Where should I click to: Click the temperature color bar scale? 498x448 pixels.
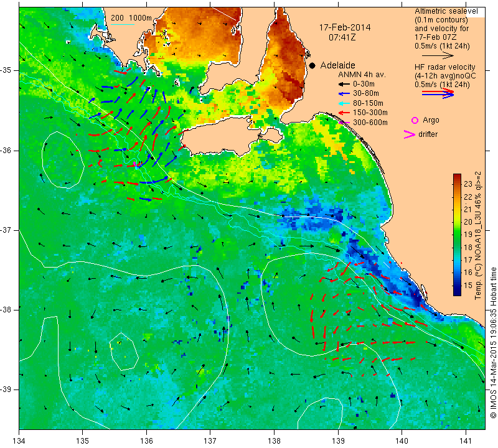[x=457, y=235]
